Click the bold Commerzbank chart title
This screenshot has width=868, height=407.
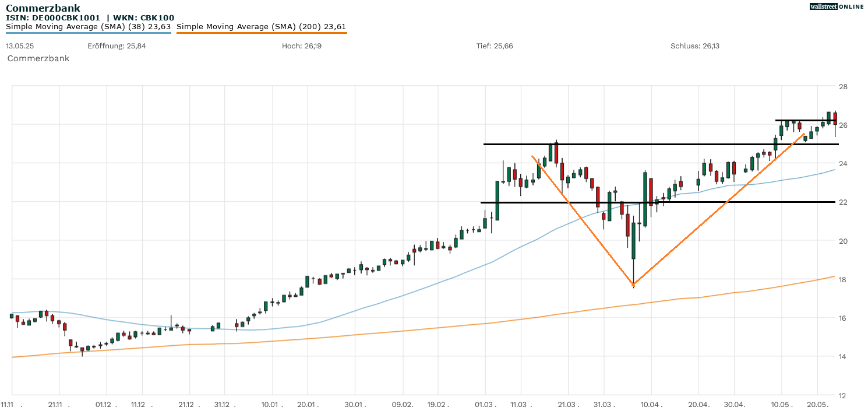tap(43, 8)
